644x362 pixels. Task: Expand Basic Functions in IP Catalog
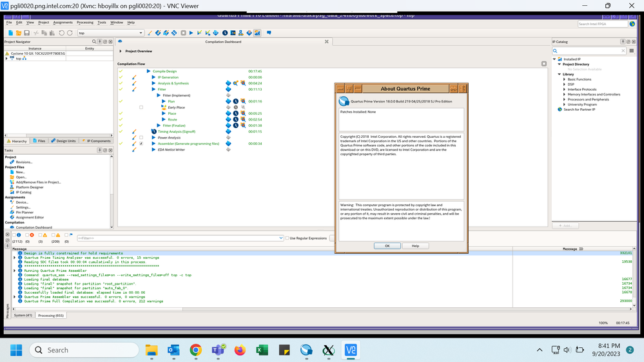tap(565, 79)
